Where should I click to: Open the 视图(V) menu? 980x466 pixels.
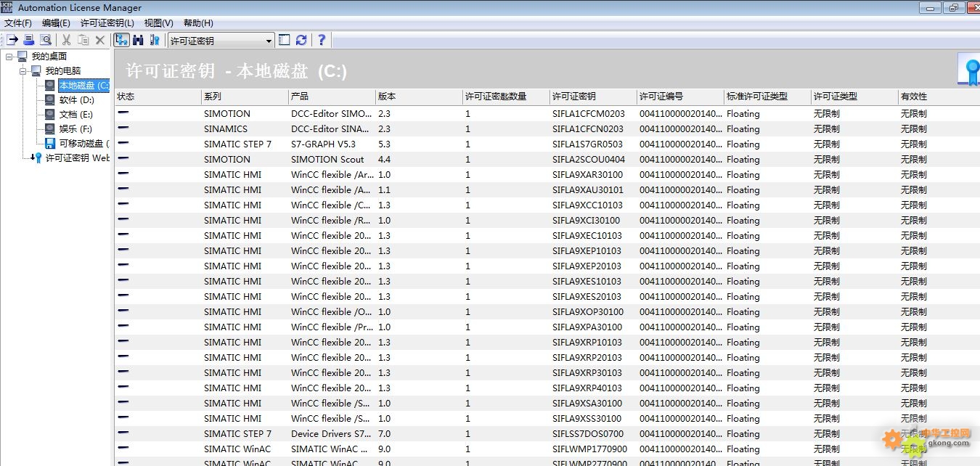click(158, 23)
